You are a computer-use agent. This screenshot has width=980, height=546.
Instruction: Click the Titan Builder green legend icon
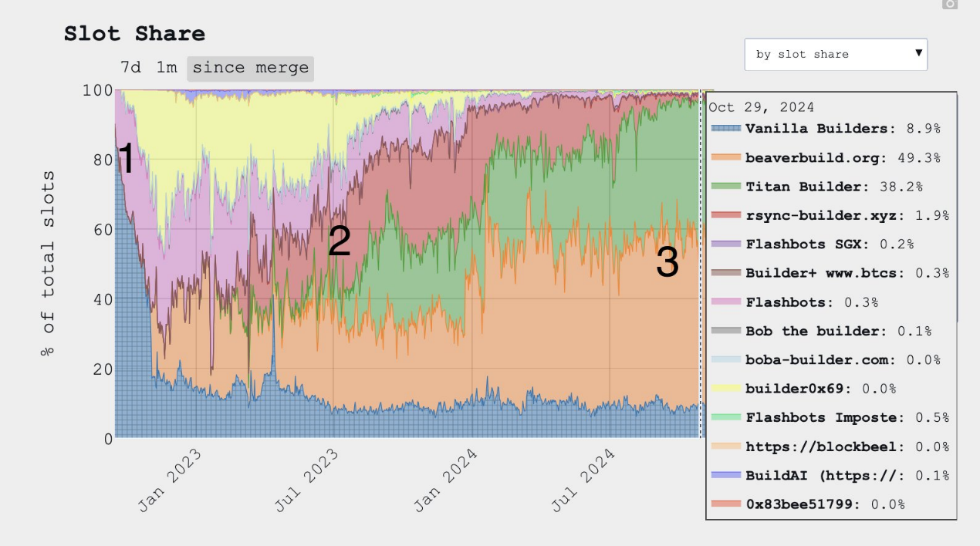pyautogui.click(x=725, y=187)
